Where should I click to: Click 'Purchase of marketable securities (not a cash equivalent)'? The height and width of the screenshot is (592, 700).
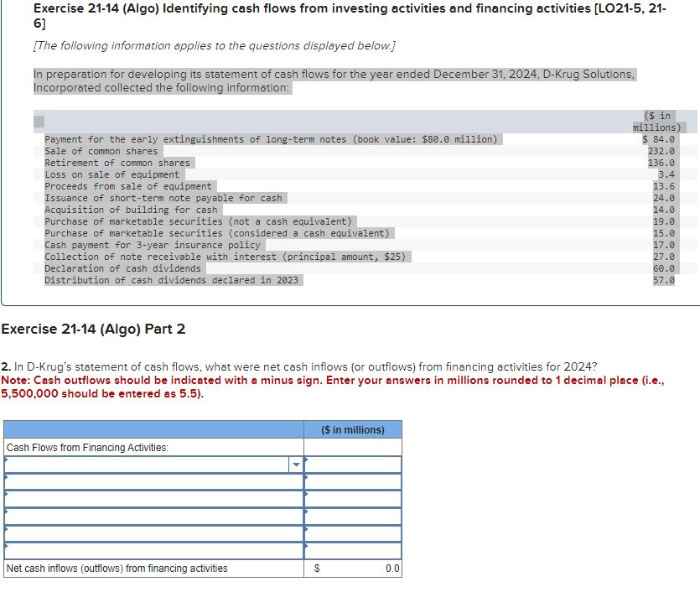pos(198,221)
